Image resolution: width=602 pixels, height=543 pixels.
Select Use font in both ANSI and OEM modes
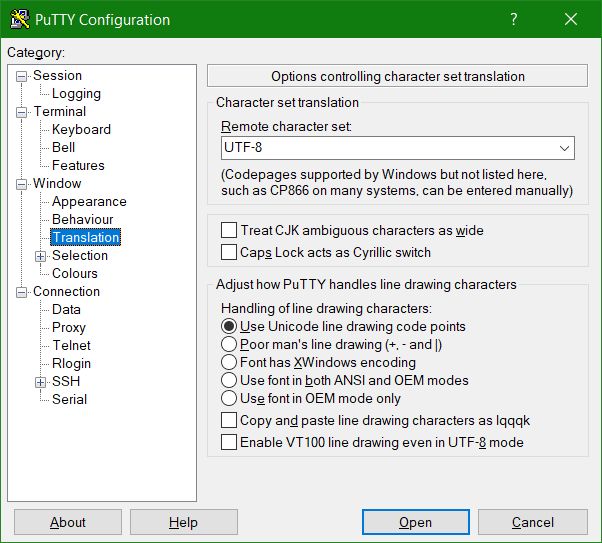(229, 381)
